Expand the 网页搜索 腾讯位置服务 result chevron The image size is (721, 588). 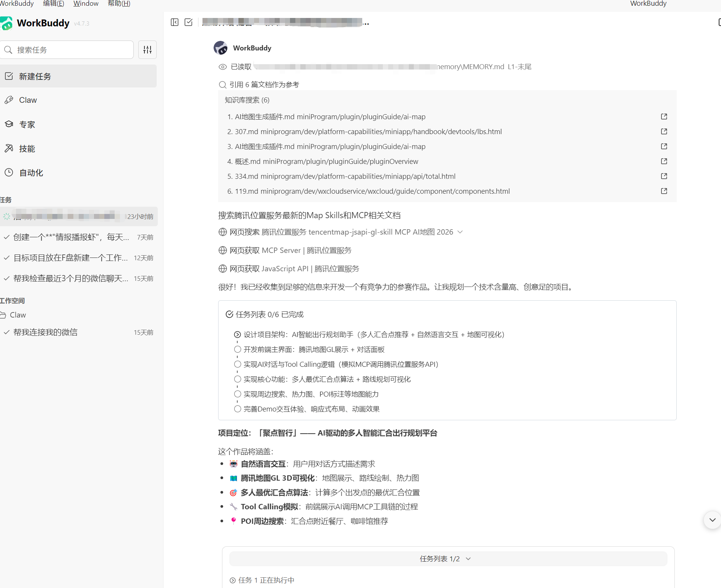460,232
